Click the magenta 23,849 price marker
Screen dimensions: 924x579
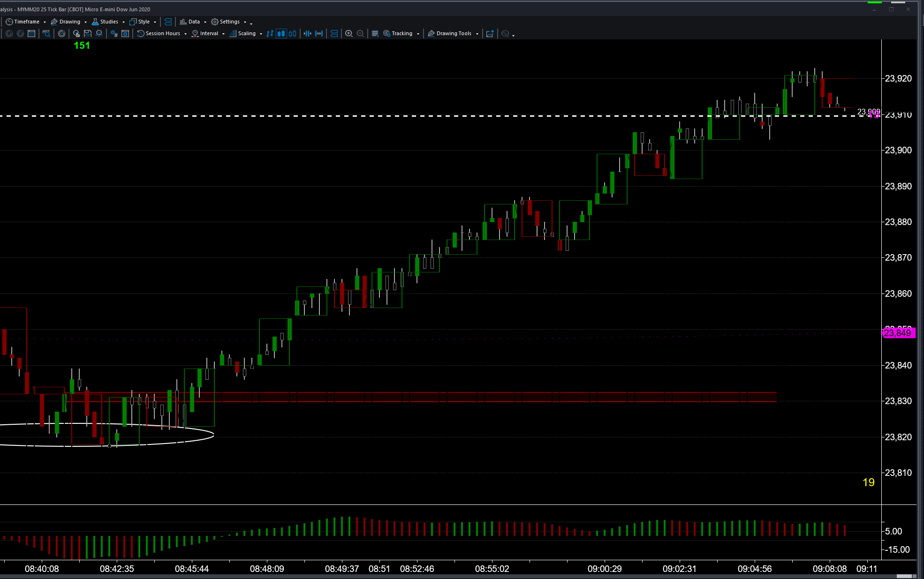898,333
